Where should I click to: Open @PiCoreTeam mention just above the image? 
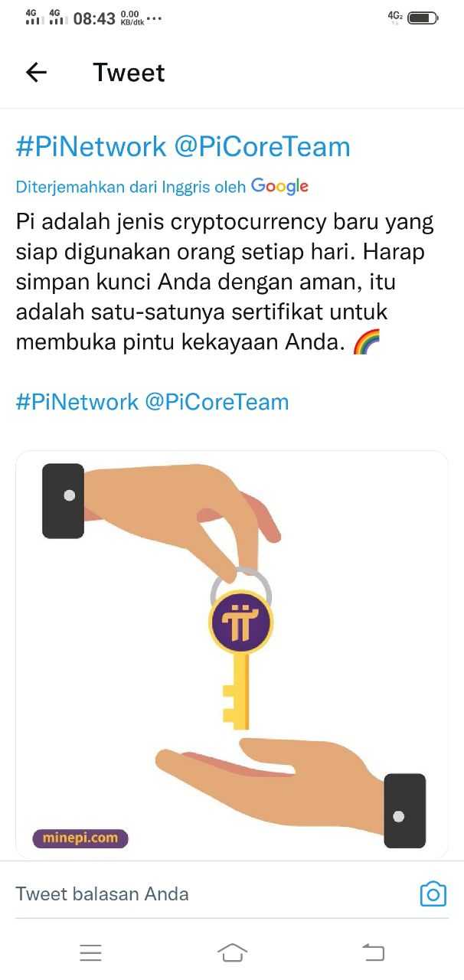pyautogui.click(x=217, y=402)
